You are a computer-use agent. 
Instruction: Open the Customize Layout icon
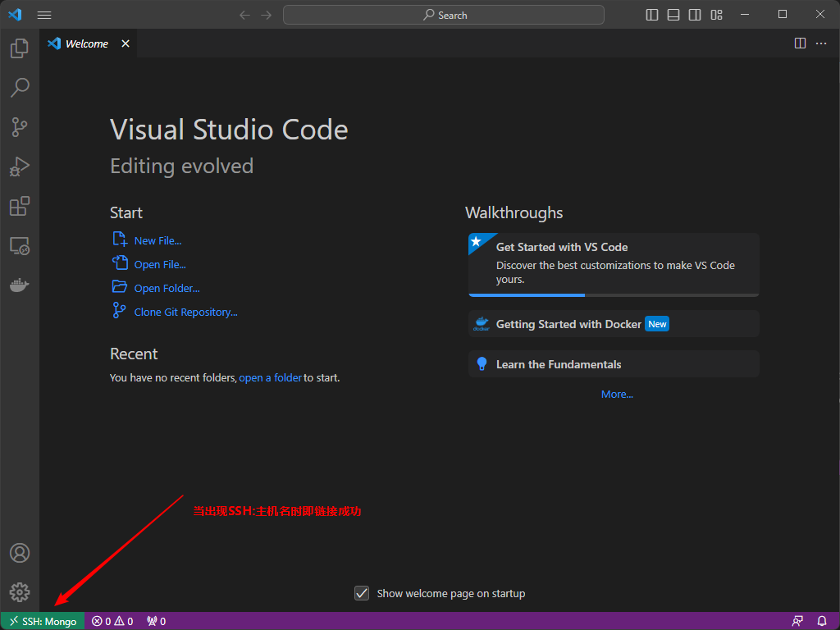(716, 15)
